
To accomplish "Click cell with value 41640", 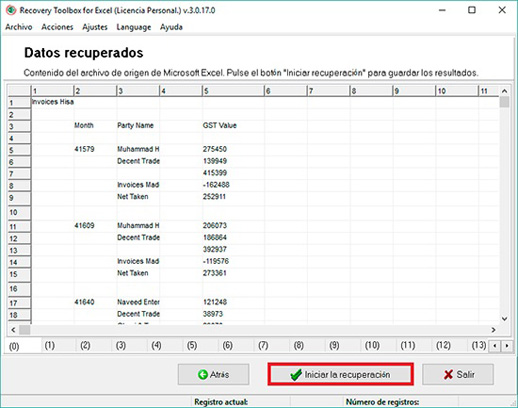I will tap(95, 302).
